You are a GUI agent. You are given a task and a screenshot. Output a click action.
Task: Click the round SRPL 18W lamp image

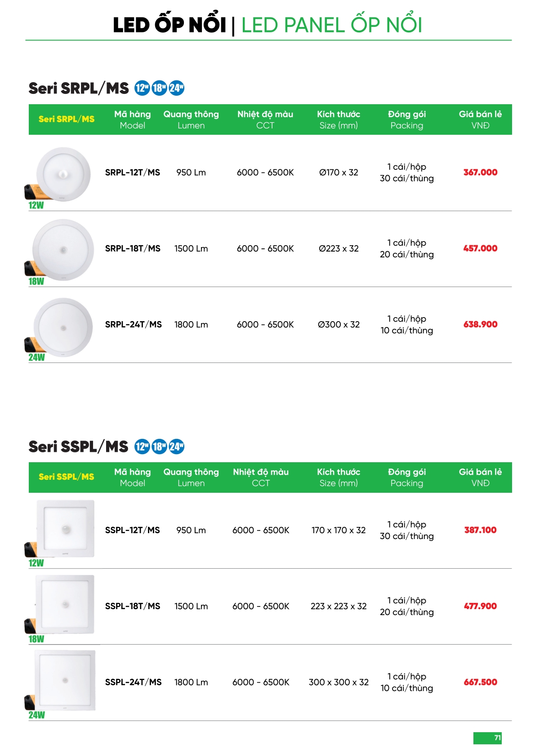63,250
